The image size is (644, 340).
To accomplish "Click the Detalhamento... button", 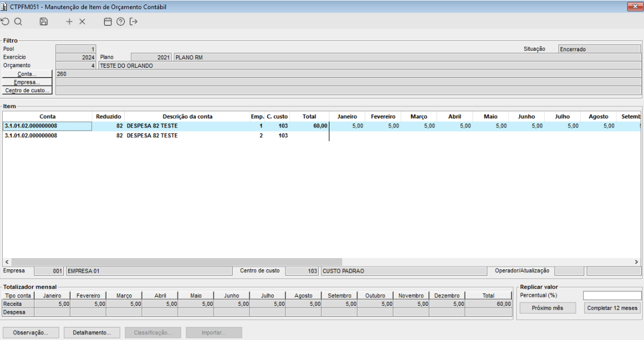I will 92,333.
